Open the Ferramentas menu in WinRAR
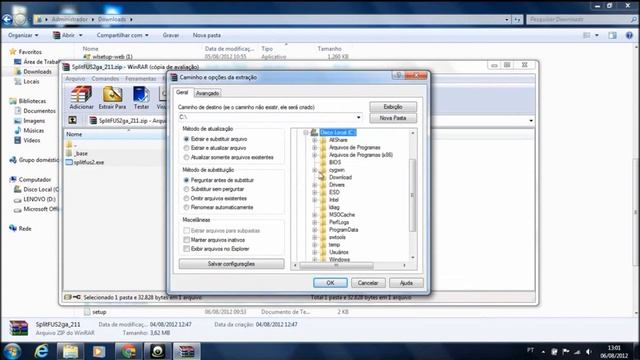This screenshot has height=360, width=640. click(140, 78)
